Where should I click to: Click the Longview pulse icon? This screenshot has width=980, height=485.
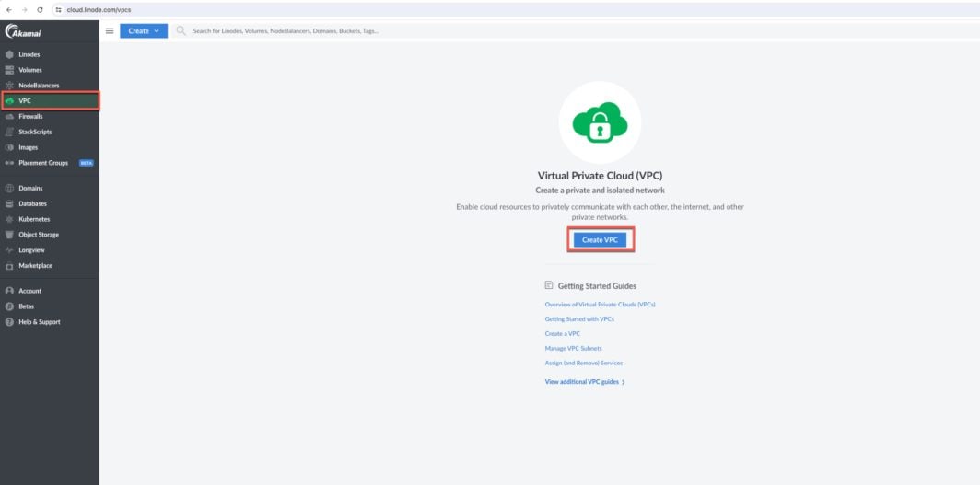tap(9, 250)
